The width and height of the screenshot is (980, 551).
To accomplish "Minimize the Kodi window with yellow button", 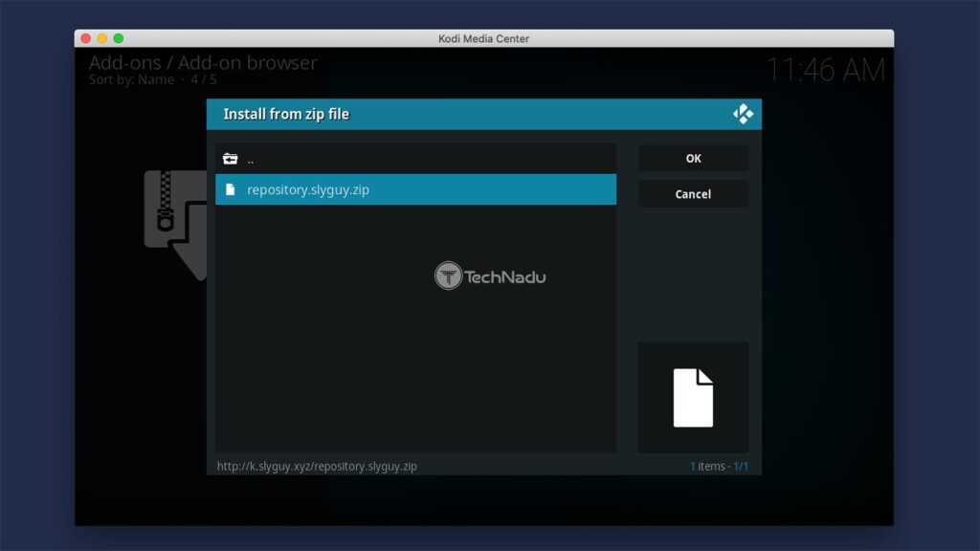I will point(101,38).
